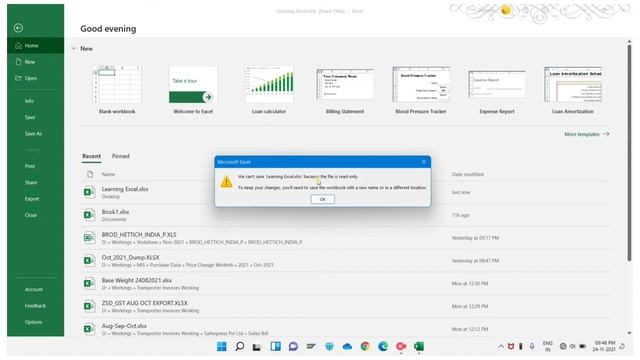Click the yellow warning triangle icon
Screen dimensions: 640x360
[226, 182]
